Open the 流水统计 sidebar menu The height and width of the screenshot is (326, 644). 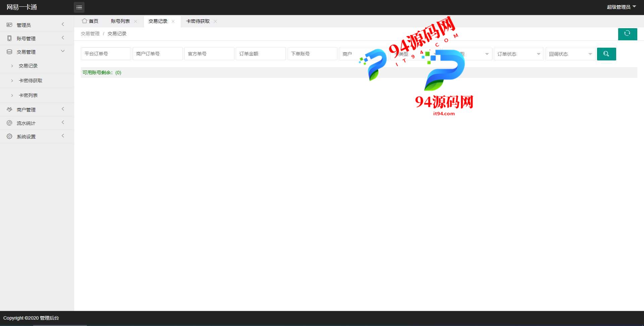[x=37, y=123]
